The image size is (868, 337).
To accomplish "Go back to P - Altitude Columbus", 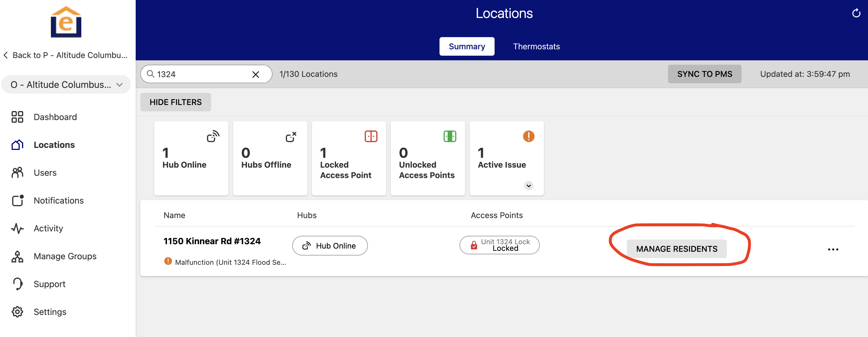I will [65, 55].
